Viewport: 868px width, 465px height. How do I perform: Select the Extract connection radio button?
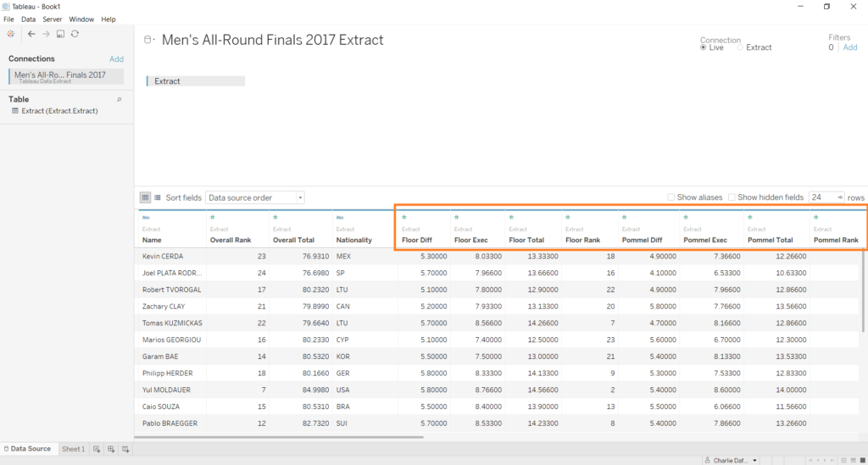pos(741,47)
